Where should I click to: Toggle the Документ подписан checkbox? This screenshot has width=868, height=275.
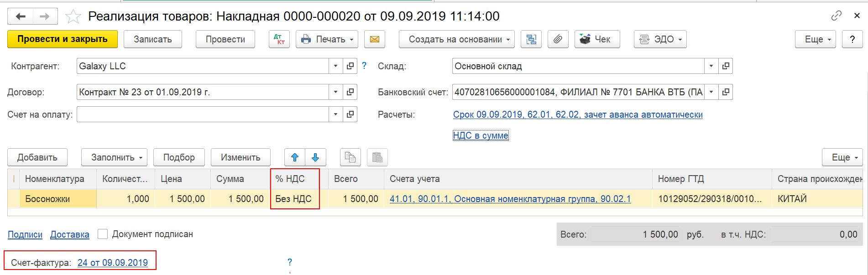click(x=103, y=234)
